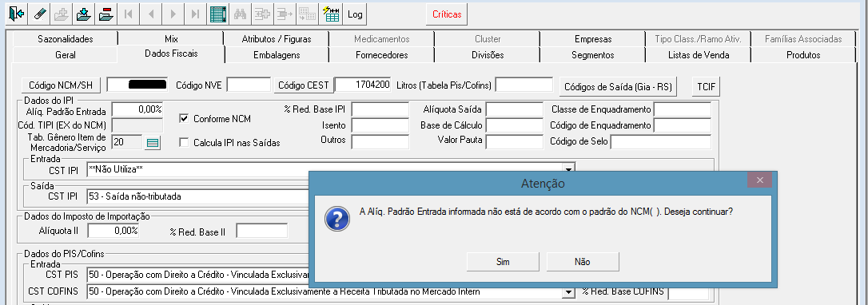Click the % Red. Base IPI field

click(380, 109)
